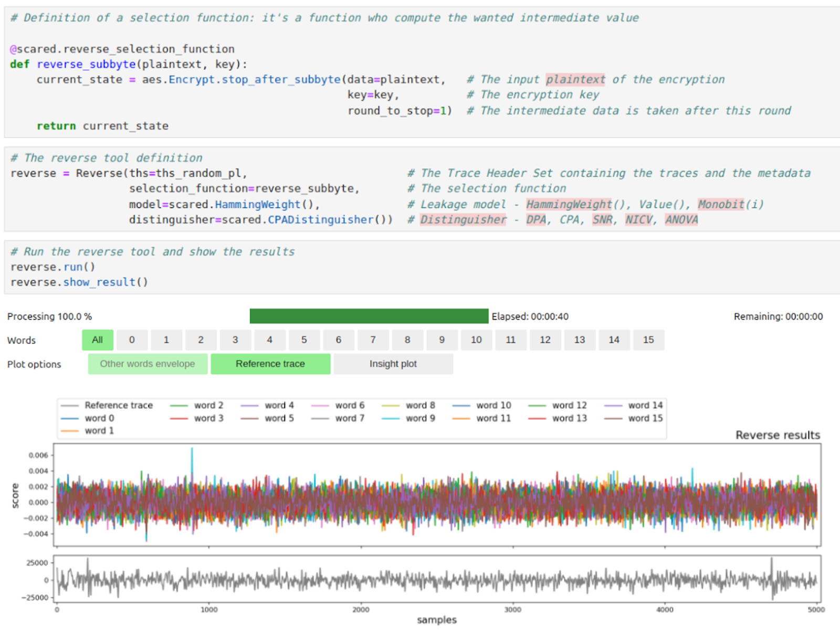Click the green processing progress bar
Screen dimensions: 840x638
pyautogui.click(x=367, y=316)
